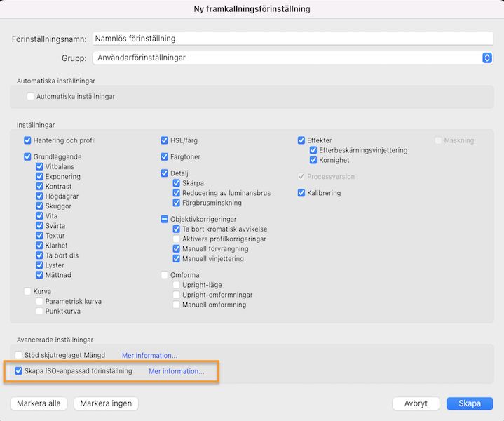Viewport: 504px width, 421px height.
Task: Click the Skapa button
Action: (469, 403)
